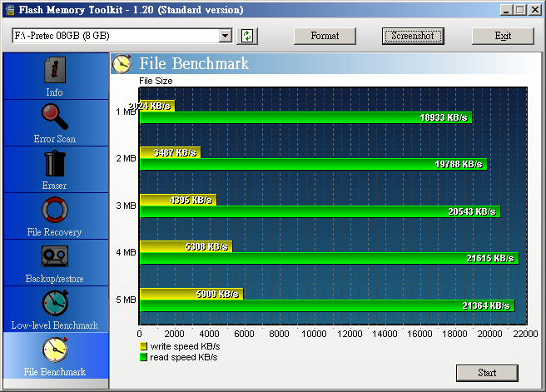Open File Recovery lifebuoy icon

point(55,210)
